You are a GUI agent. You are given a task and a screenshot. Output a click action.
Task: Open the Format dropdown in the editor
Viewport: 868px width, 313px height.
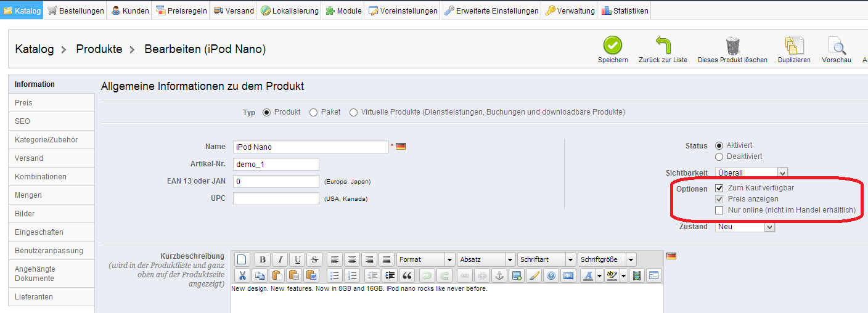(426, 259)
